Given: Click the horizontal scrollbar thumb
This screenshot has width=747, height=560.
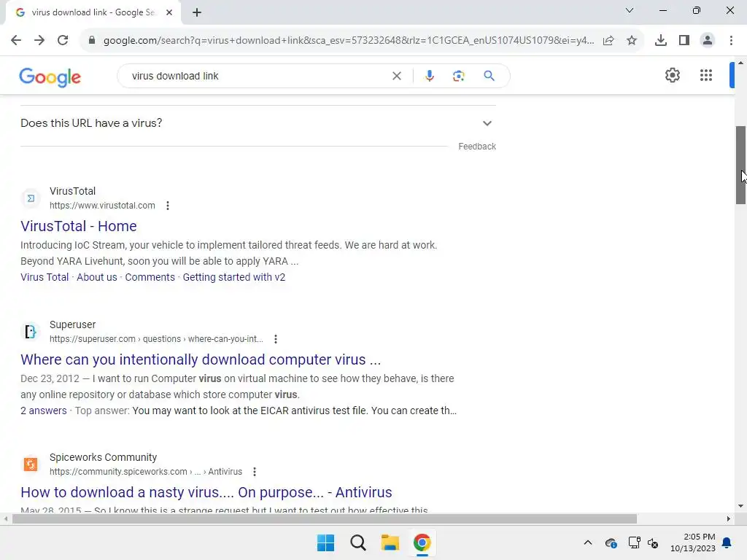Looking at the screenshot, I should (x=325, y=518).
